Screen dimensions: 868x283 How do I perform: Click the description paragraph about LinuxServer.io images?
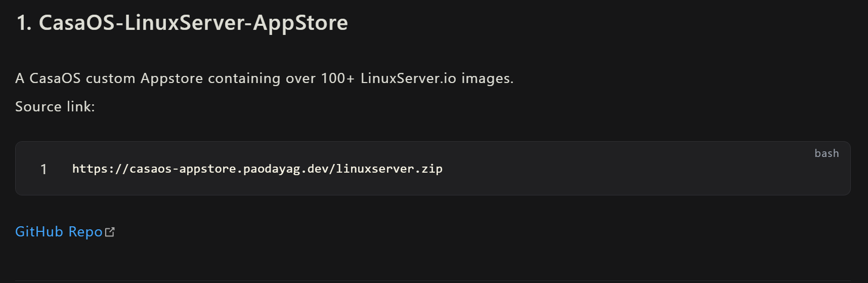click(264, 78)
